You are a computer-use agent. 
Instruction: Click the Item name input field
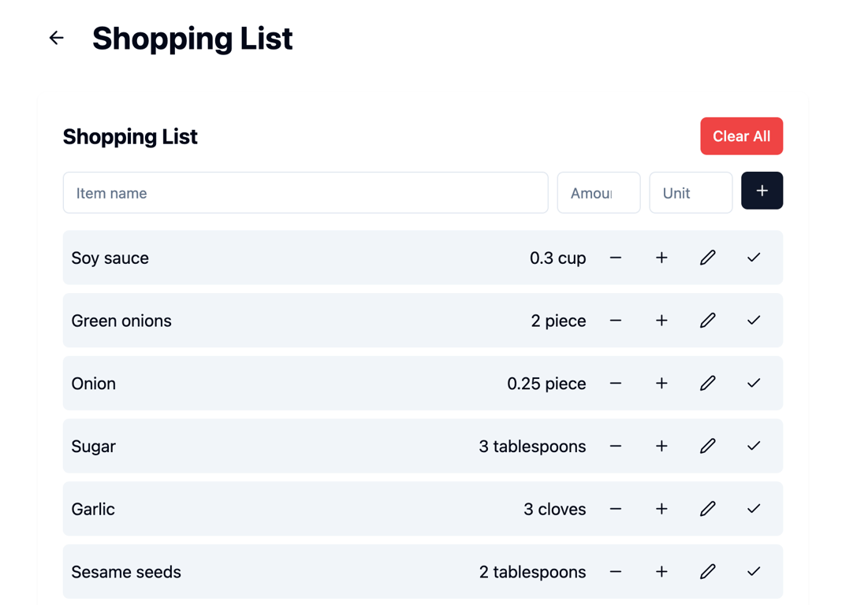305,192
